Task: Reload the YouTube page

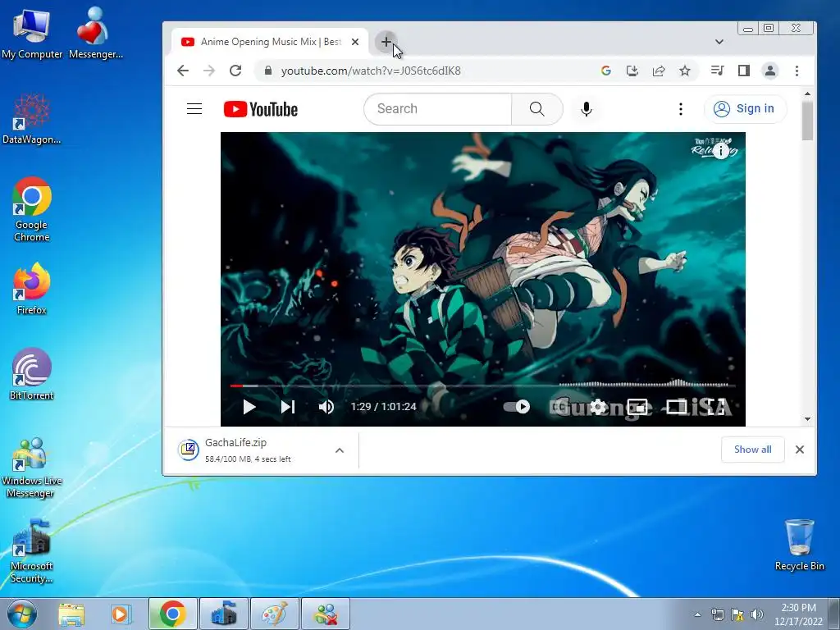Action: (x=235, y=71)
